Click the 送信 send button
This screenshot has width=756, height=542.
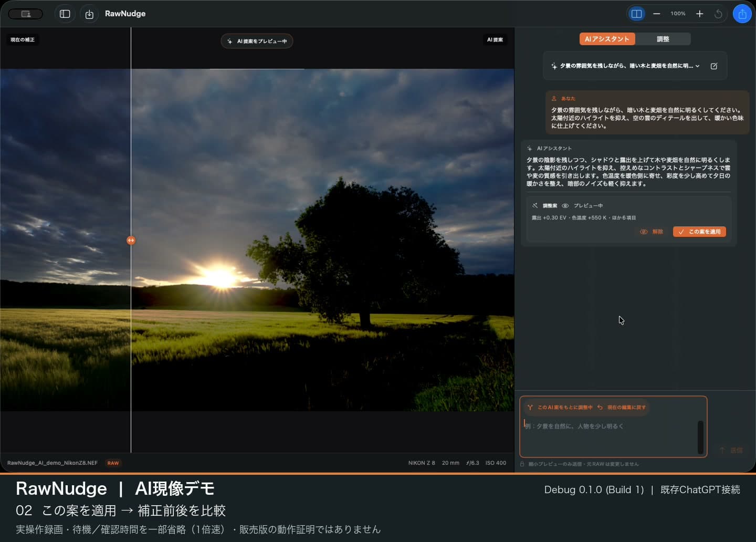731,450
